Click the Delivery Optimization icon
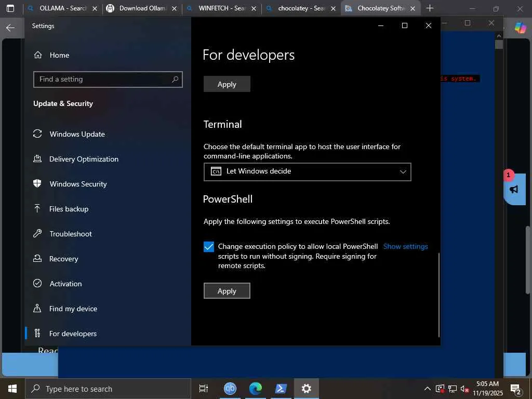532x399 pixels. pyautogui.click(x=37, y=158)
